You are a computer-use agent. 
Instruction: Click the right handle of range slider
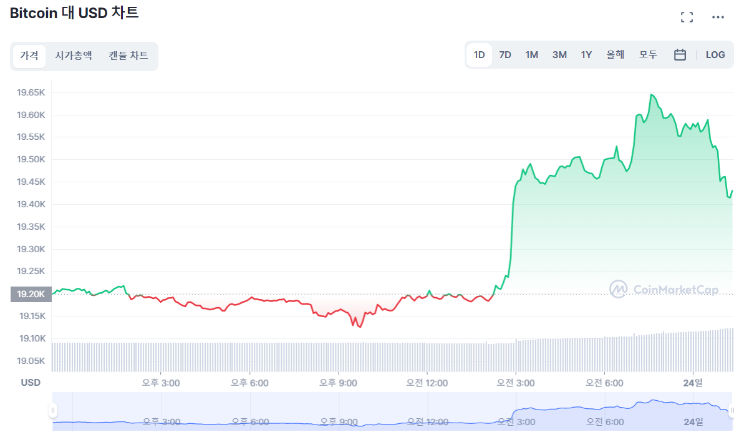pyautogui.click(x=733, y=410)
